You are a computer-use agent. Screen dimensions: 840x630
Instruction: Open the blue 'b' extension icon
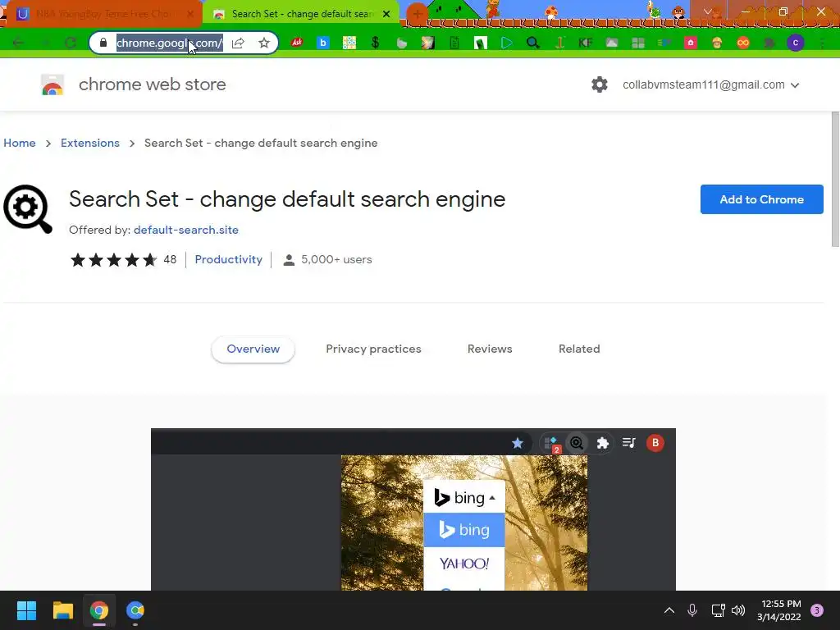[x=322, y=43]
